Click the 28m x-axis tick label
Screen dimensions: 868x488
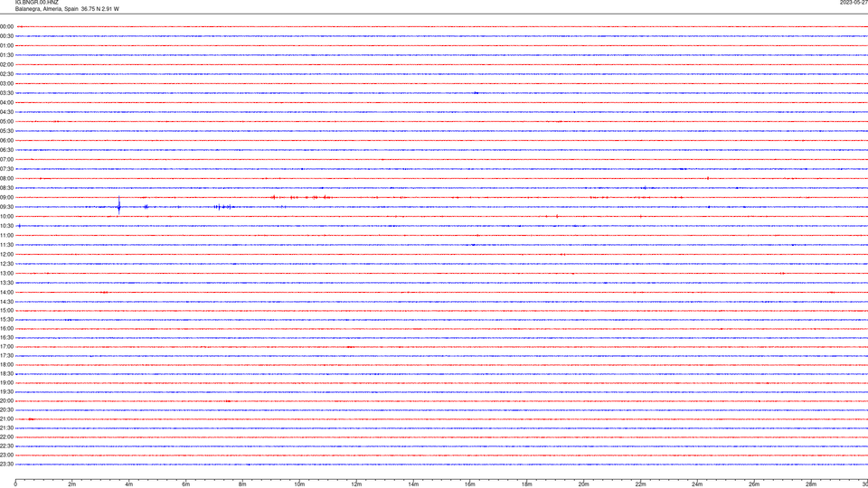811,484
